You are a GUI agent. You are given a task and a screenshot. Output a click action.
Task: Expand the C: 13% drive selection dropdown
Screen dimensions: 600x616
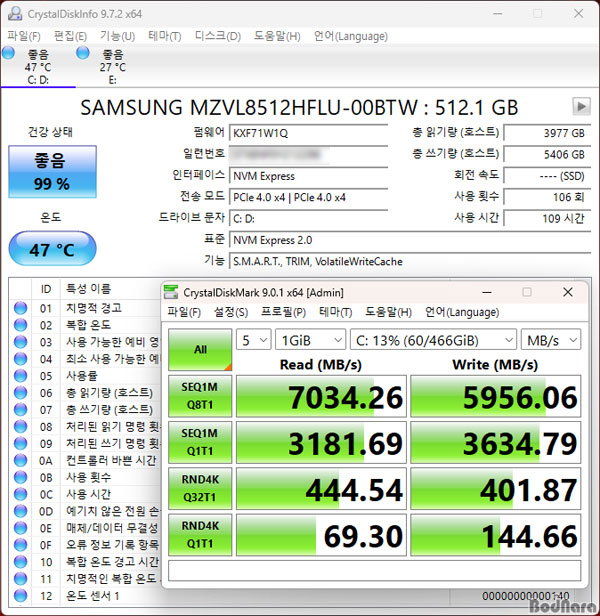(434, 340)
